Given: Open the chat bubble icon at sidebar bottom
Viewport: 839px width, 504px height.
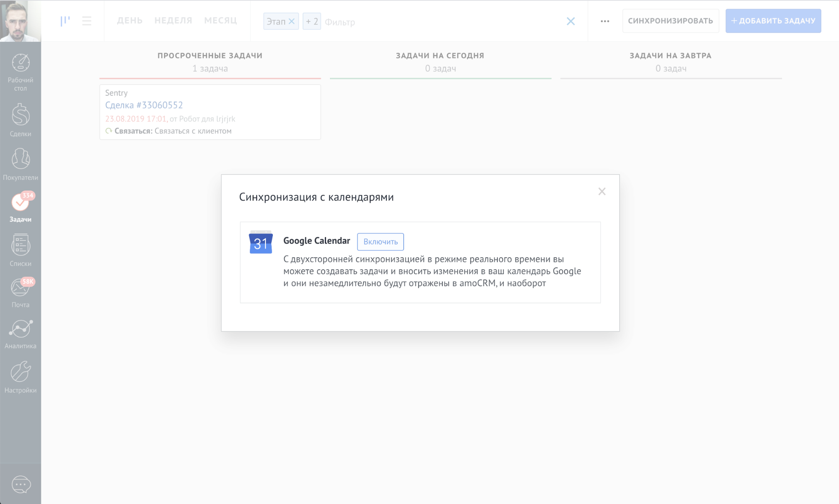Looking at the screenshot, I should pos(21,485).
